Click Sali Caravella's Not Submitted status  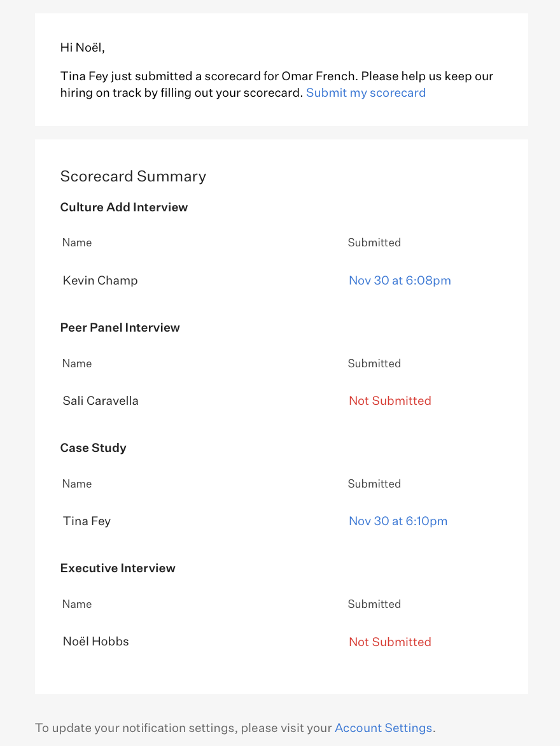coord(389,401)
